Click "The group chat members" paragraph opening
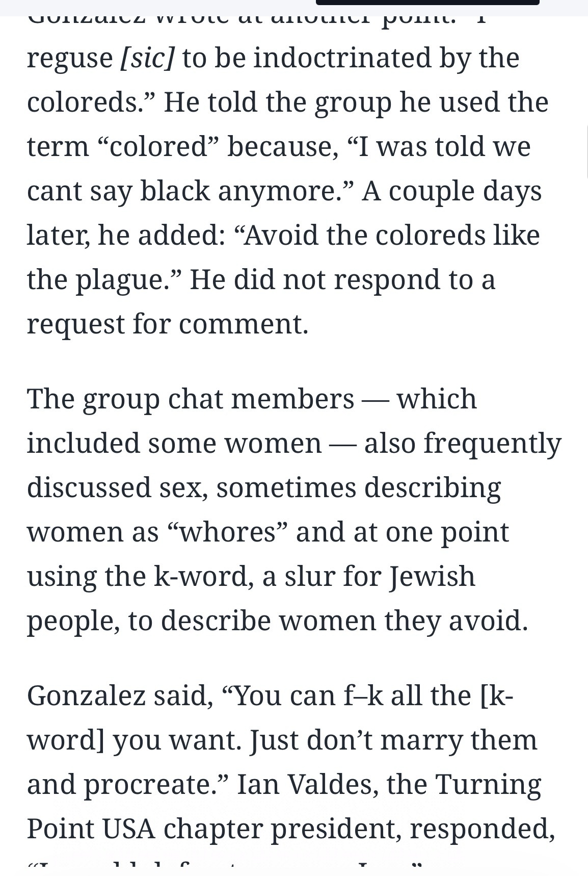The height and width of the screenshot is (876, 588). 190,399
